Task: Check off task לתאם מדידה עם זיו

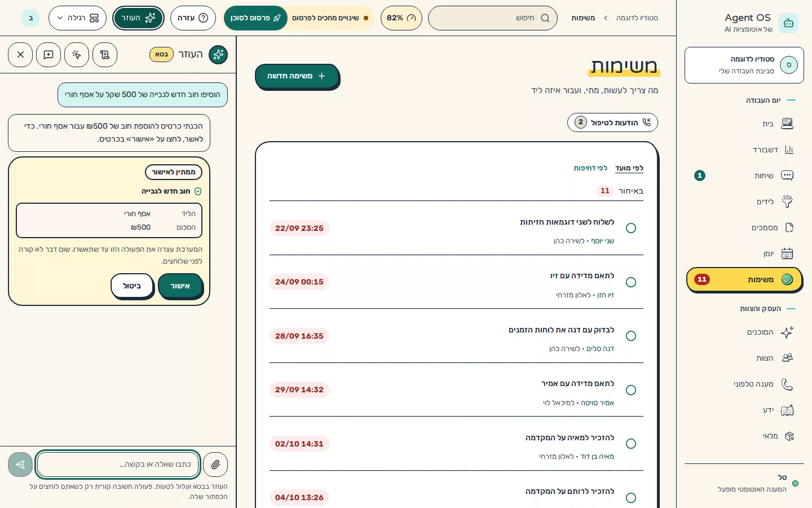Action: 631,282
